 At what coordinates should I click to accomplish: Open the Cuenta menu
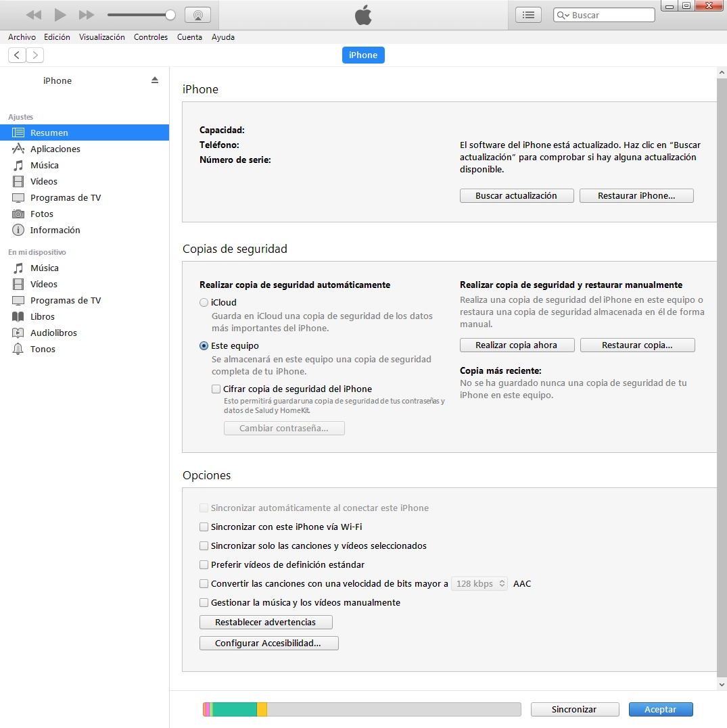tap(189, 37)
